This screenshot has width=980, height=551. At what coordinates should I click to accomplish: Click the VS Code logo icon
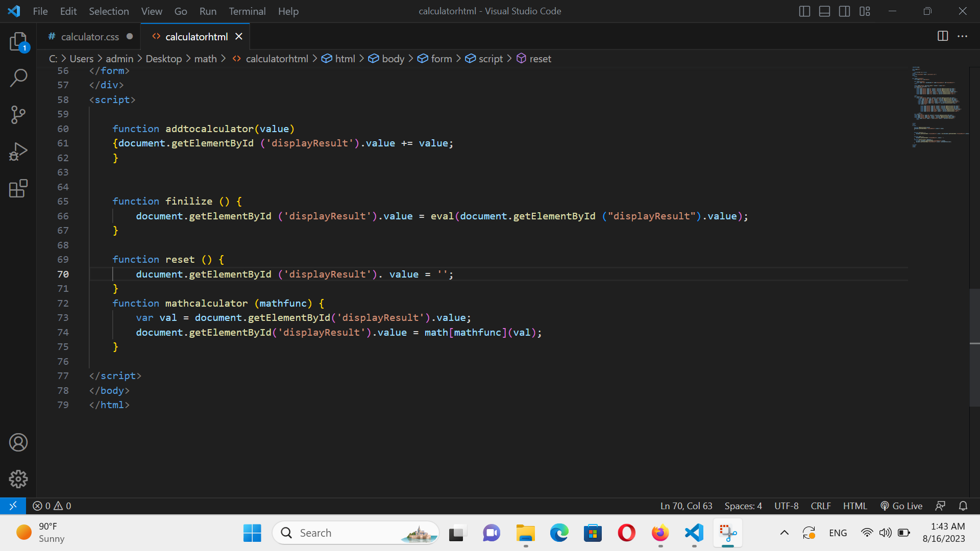click(14, 11)
